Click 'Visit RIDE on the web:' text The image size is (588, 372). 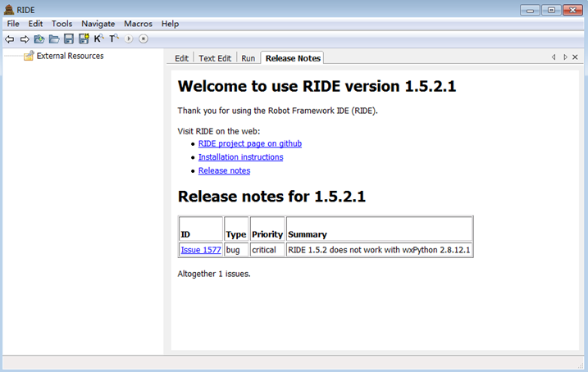point(219,131)
